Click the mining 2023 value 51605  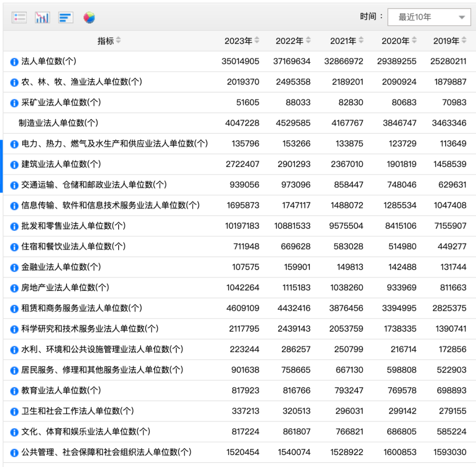(x=248, y=102)
